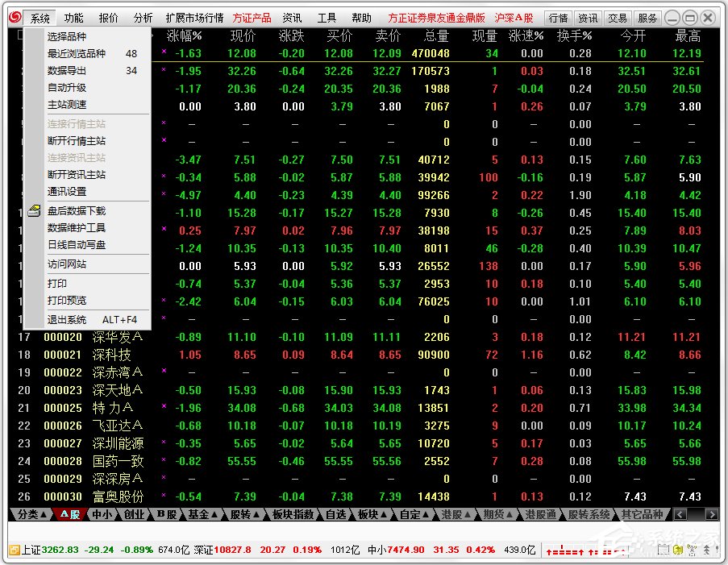
Task: Expand the 基金 tab dropdown
Action: pyautogui.click(x=203, y=514)
